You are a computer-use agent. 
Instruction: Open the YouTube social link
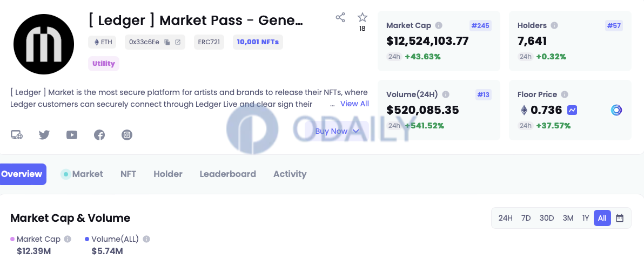tap(72, 135)
